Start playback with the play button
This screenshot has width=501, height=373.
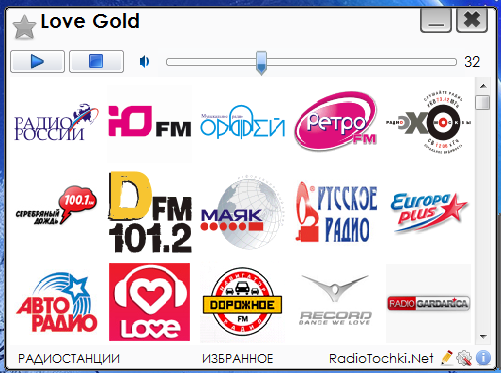click(37, 61)
